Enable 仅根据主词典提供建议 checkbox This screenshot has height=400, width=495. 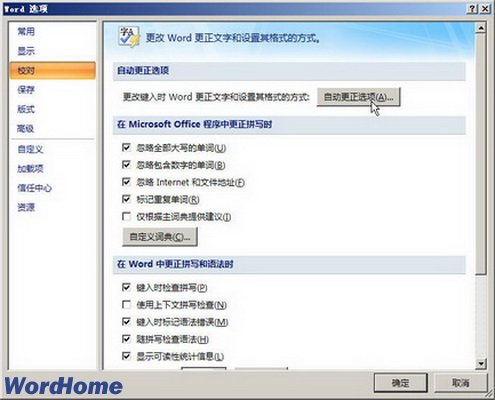[x=126, y=217]
